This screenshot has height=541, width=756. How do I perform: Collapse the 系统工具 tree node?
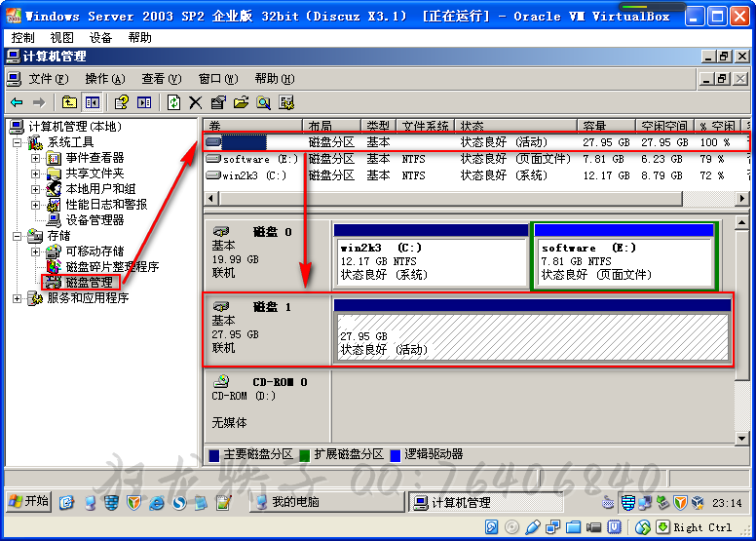pyautogui.click(x=17, y=142)
